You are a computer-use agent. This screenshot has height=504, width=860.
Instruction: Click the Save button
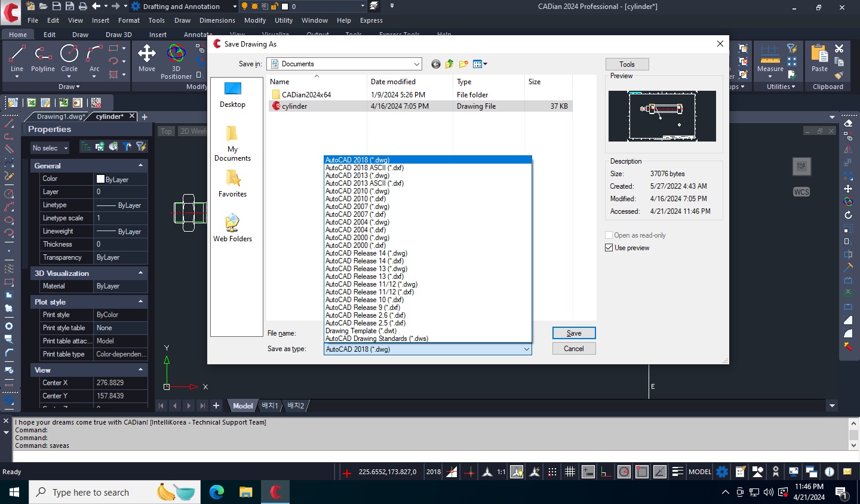click(x=573, y=333)
